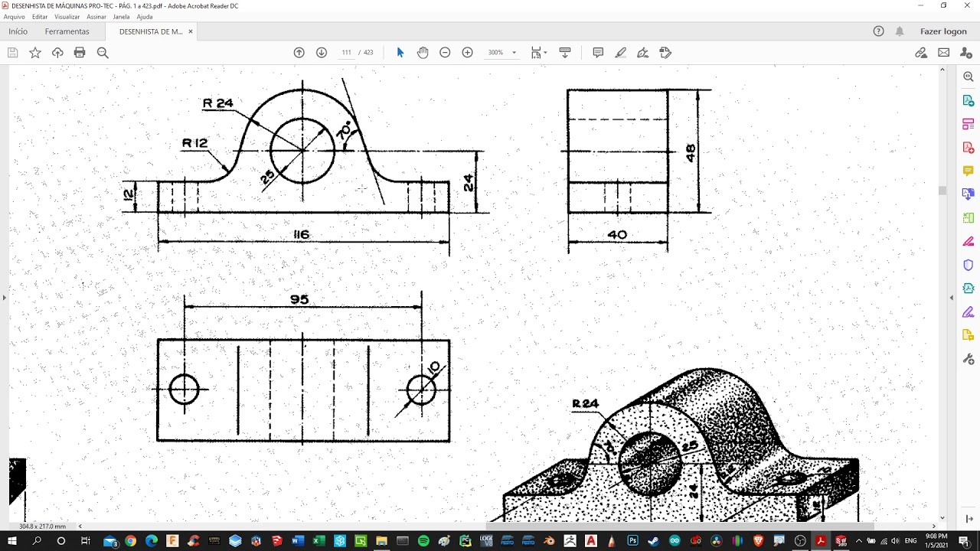Open the help question mark icon
The width and height of the screenshot is (980, 551).
879,31
